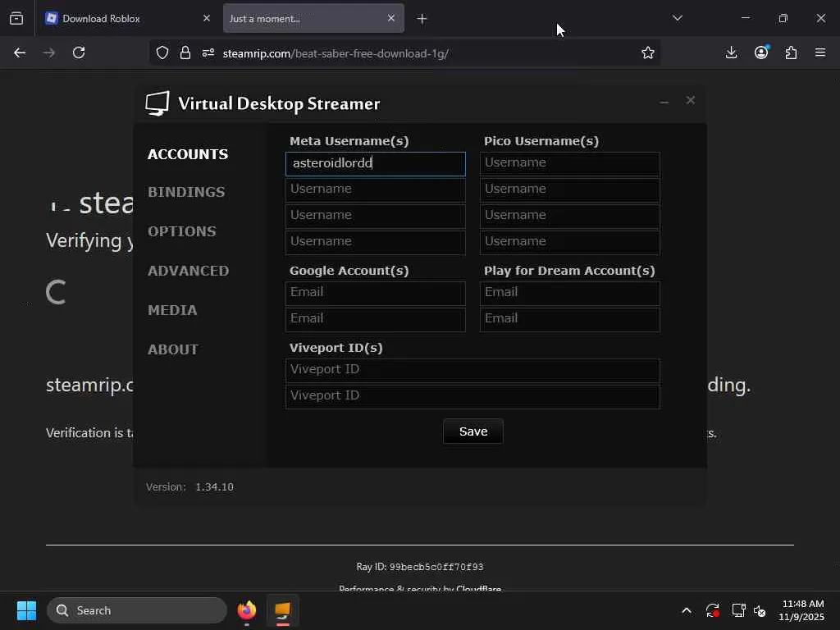
Task: Expand the list all tabs dropdown
Action: tap(677, 18)
